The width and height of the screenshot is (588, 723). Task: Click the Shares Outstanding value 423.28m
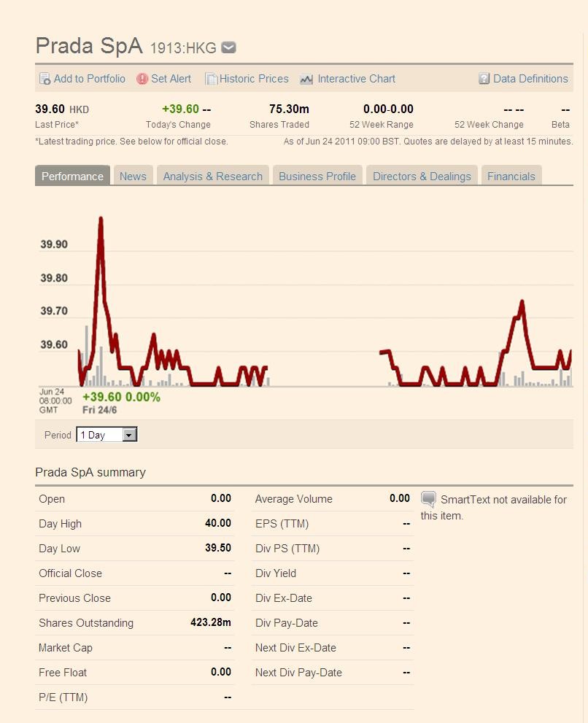(211, 622)
